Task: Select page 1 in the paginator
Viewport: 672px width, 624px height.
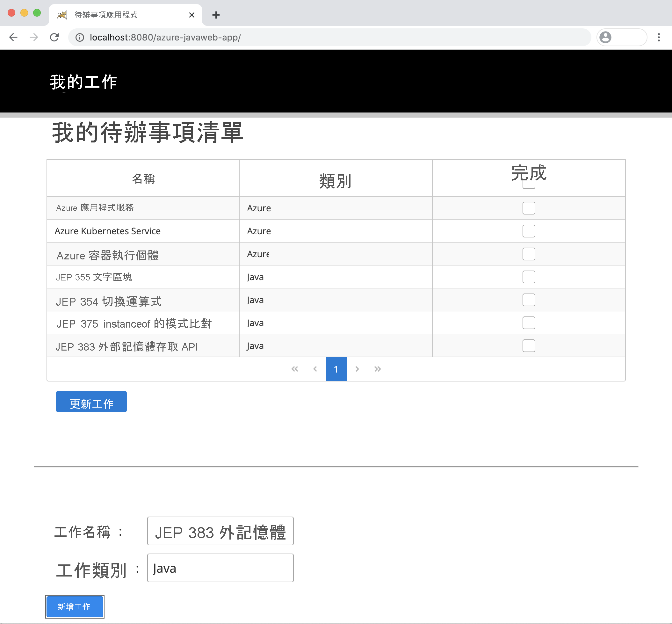Action: click(x=336, y=369)
